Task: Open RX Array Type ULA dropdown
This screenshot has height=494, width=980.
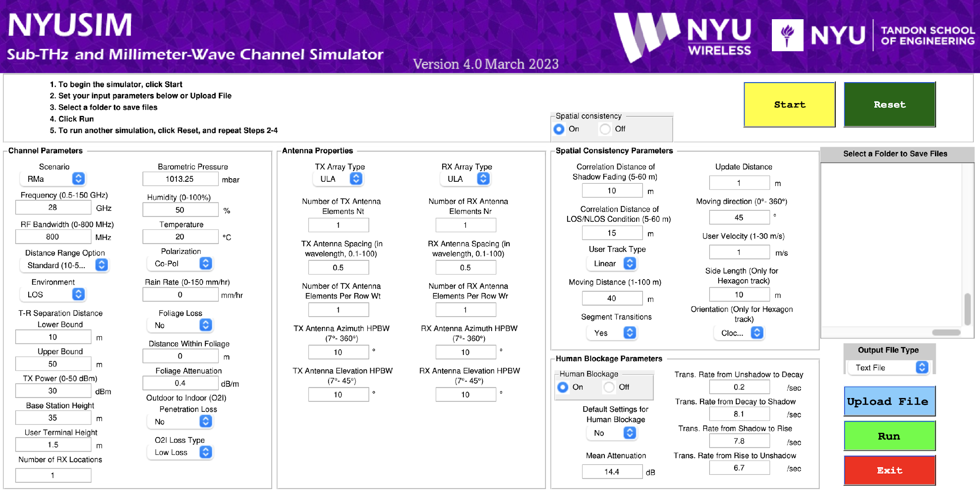Action: point(483,179)
